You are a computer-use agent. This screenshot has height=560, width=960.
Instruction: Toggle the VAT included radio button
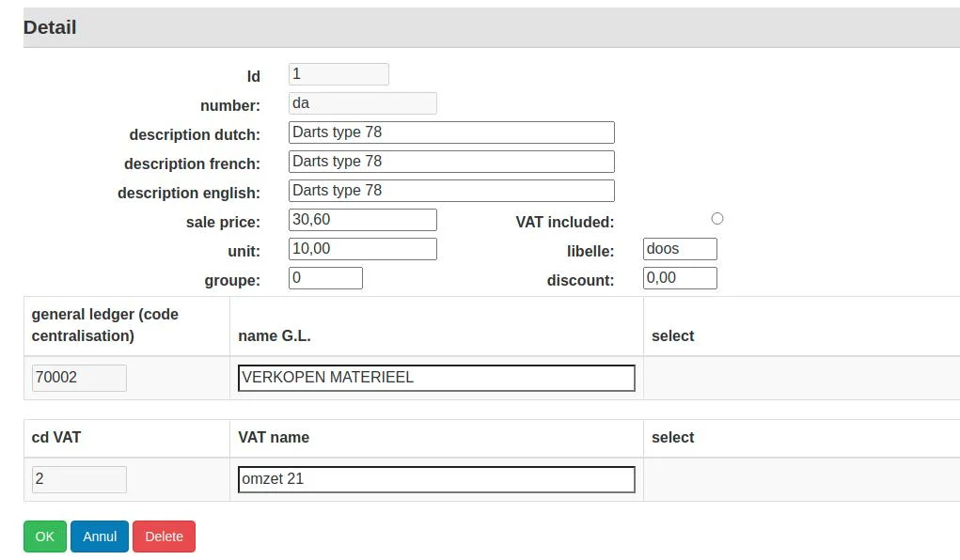tap(717, 219)
